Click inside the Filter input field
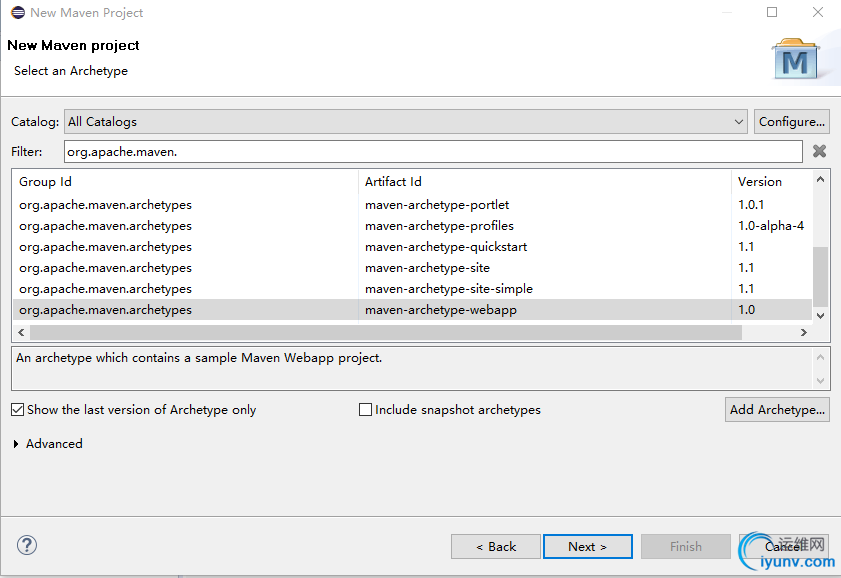Screen dimensions: 841x578 [x=433, y=152]
